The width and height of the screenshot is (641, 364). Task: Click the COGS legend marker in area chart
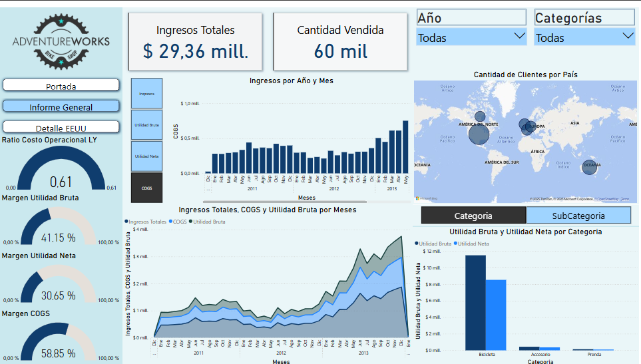pyautogui.click(x=170, y=221)
